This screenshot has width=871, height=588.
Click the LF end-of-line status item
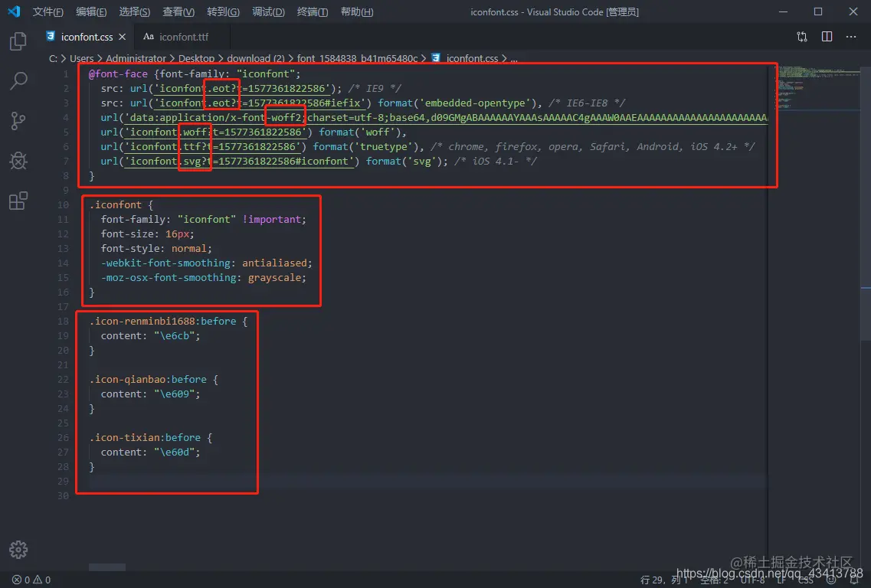781,580
